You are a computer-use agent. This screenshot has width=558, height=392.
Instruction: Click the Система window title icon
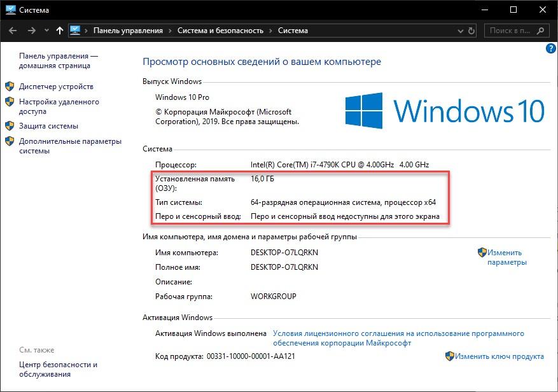pos(11,10)
